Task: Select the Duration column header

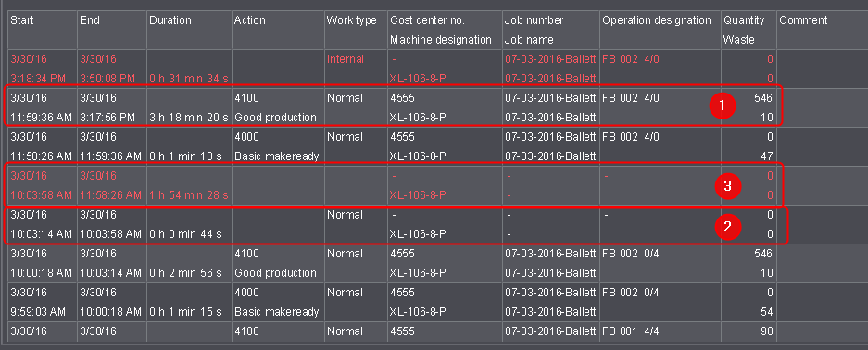Action: coord(170,20)
